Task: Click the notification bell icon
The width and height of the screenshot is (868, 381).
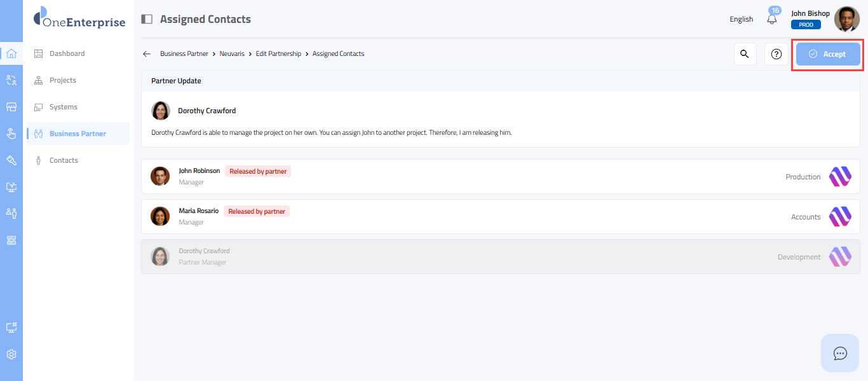Action: (772, 19)
